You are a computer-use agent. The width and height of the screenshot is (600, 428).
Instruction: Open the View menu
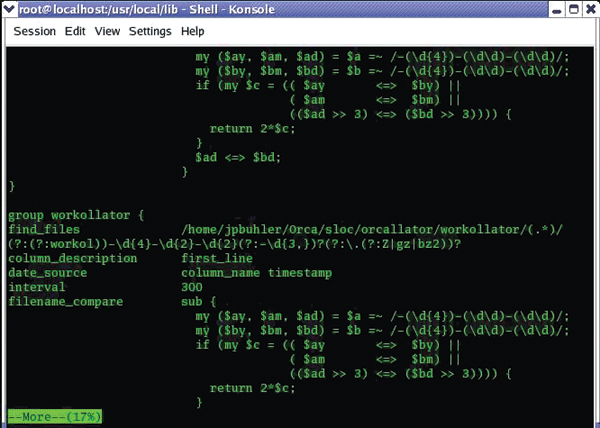click(x=107, y=31)
